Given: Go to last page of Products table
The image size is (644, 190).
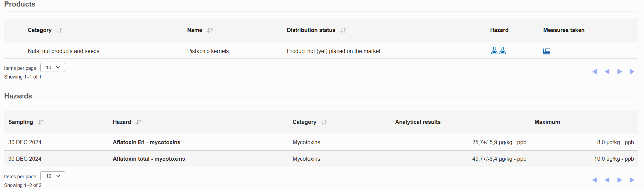Looking at the screenshot, I should click(632, 72).
